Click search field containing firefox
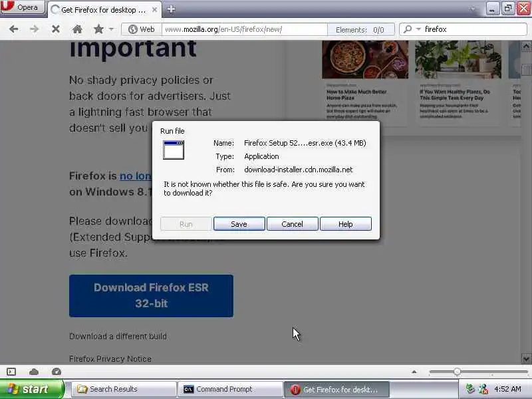532x399 pixels. point(474,29)
